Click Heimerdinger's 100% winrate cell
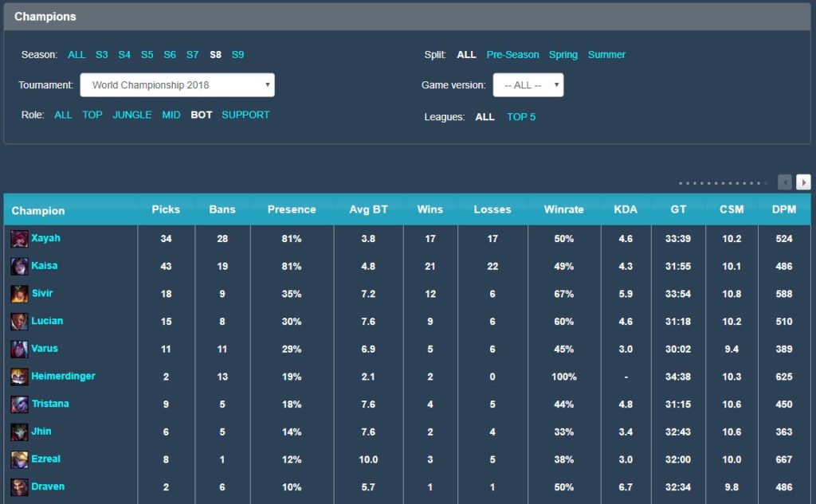The image size is (816, 504). click(x=563, y=377)
